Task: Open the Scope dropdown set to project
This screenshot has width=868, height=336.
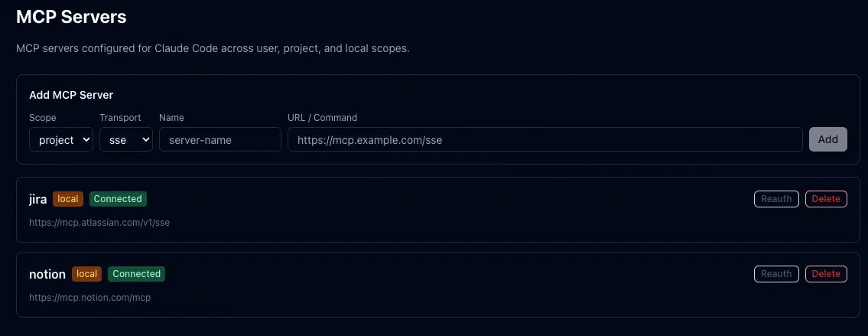Action: (61, 140)
